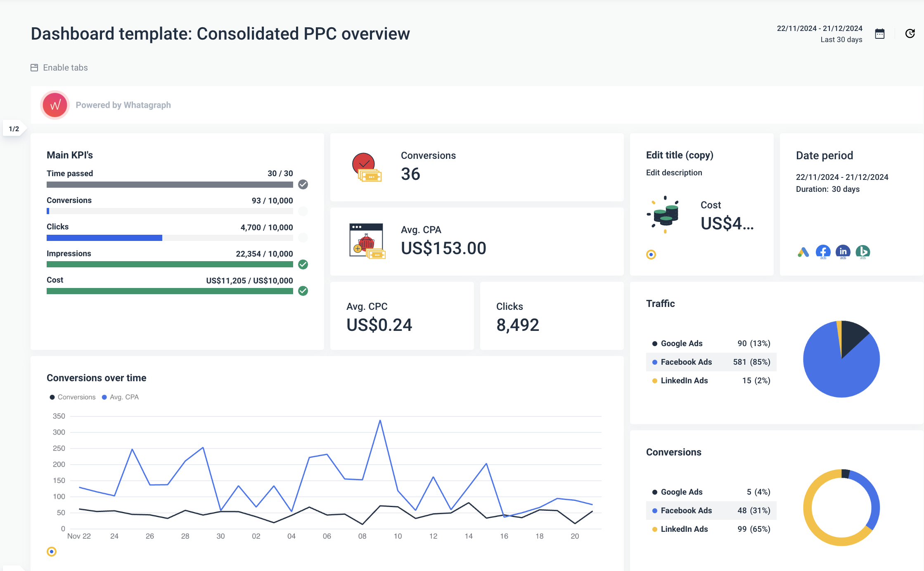Select LinkedIn Ads row in Traffic widget
The width and height of the screenshot is (924, 571).
(x=711, y=381)
